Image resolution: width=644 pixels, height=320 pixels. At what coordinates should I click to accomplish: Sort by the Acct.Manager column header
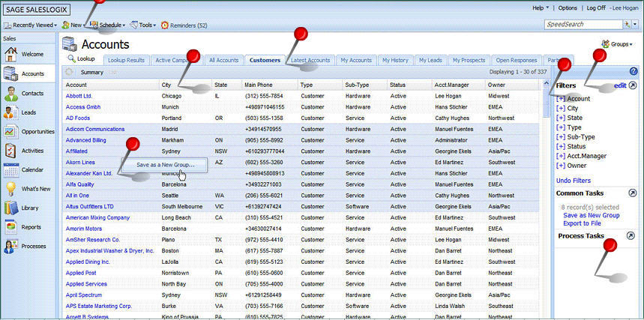click(x=458, y=85)
